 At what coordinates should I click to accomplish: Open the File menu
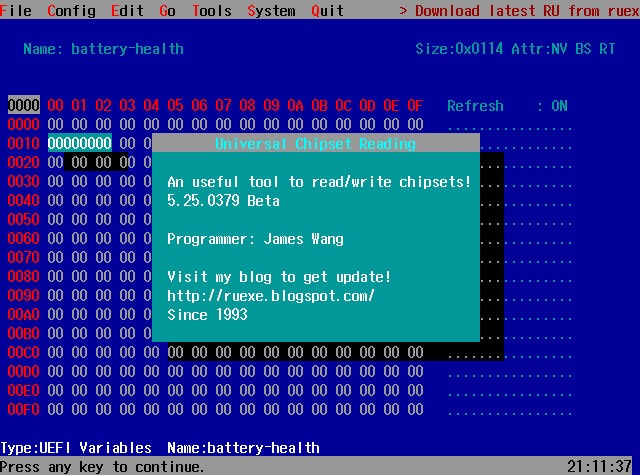tap(16, 11)
